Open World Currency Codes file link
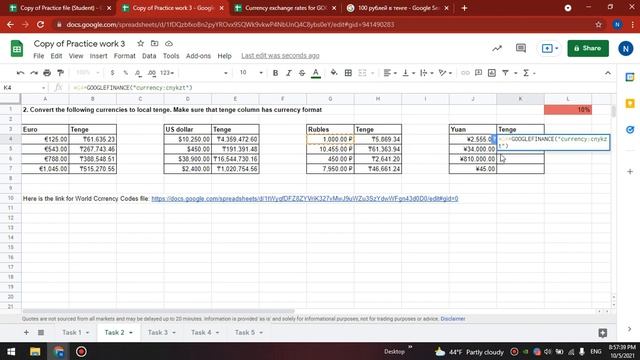This screenshot has height=360, width=640. [x=304, y=199]
